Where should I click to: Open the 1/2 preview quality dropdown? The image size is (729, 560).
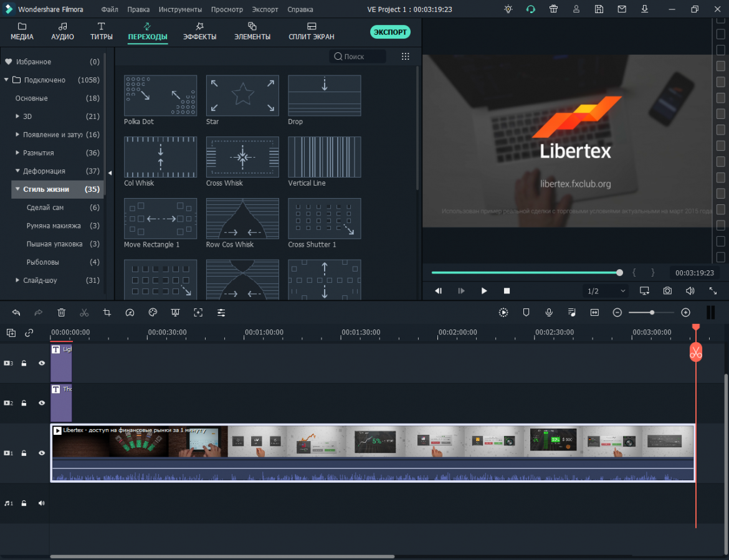pos(606,291)
